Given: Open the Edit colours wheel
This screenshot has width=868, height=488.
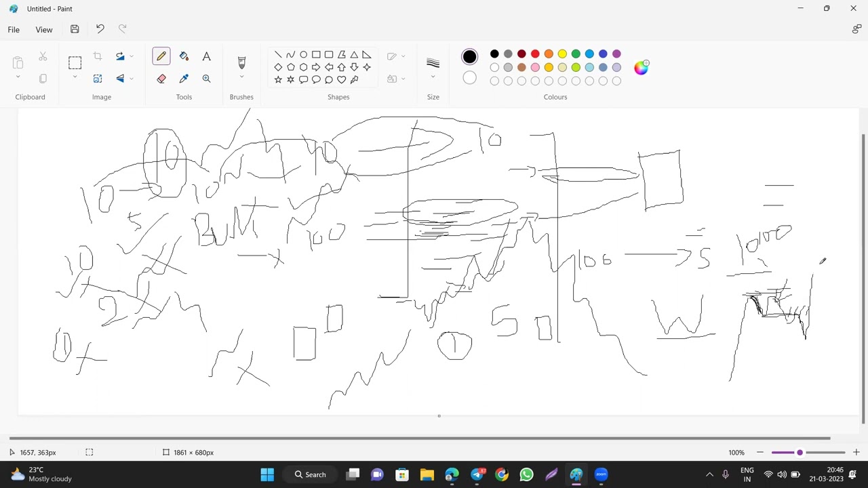Looking at the screenshot, I should coord(641,67).
